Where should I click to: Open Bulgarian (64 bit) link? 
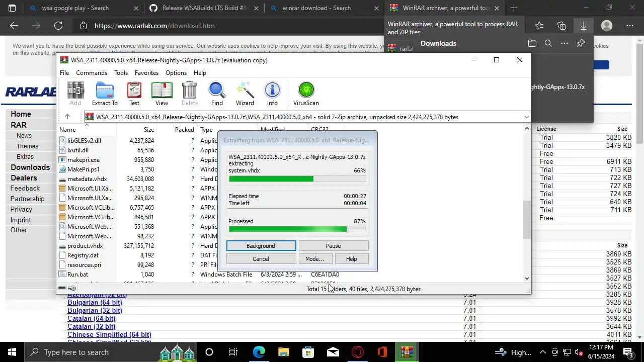(x=95, y=302)
